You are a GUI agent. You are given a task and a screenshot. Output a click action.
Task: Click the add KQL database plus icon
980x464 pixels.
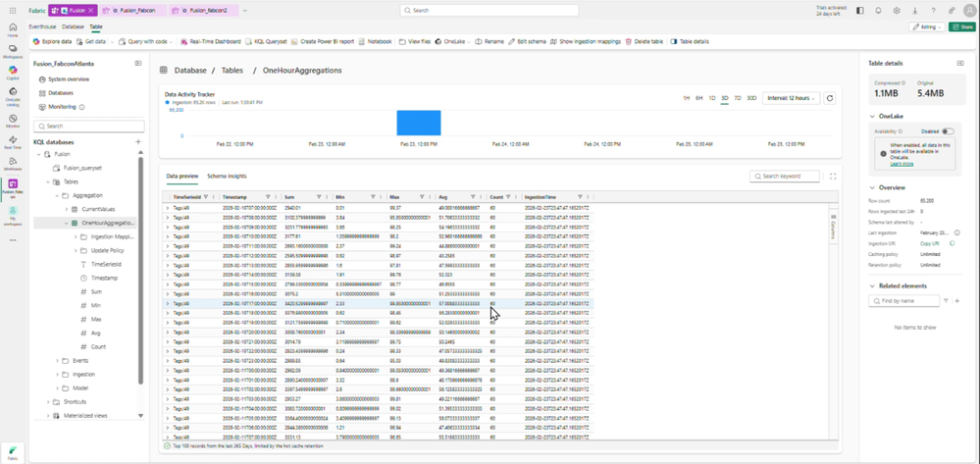coord(138,142)
